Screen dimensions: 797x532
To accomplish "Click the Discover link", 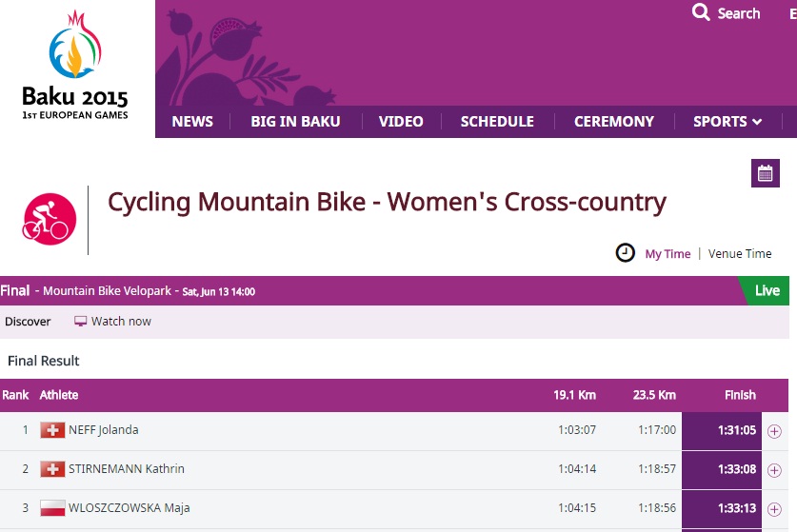I will tap(28, 322).
